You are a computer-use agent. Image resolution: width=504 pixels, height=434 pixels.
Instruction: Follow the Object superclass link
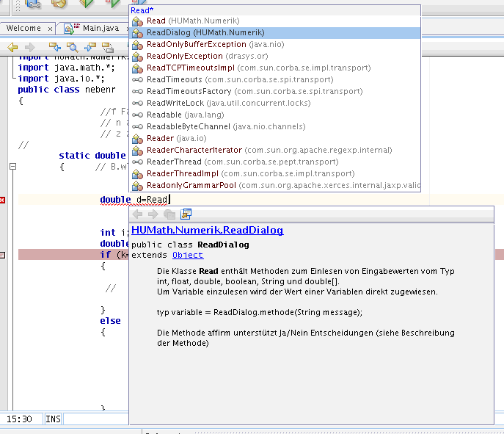coord(188,255)
